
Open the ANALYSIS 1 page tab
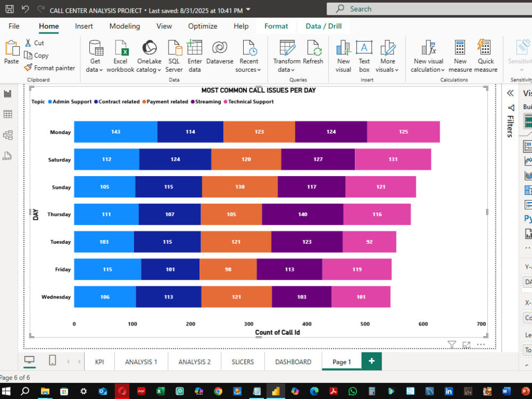click(141, 362)
